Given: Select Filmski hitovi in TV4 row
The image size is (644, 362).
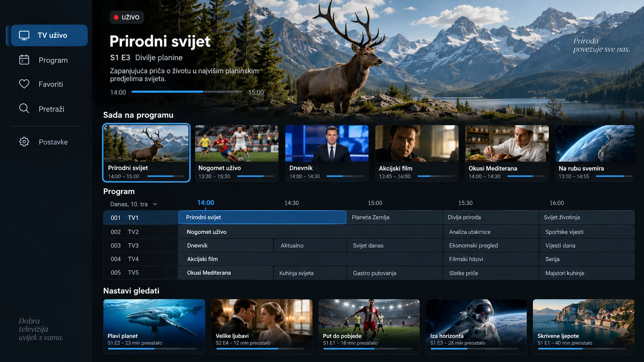Looking at the screenshot, I should click(x=491, y=259).
